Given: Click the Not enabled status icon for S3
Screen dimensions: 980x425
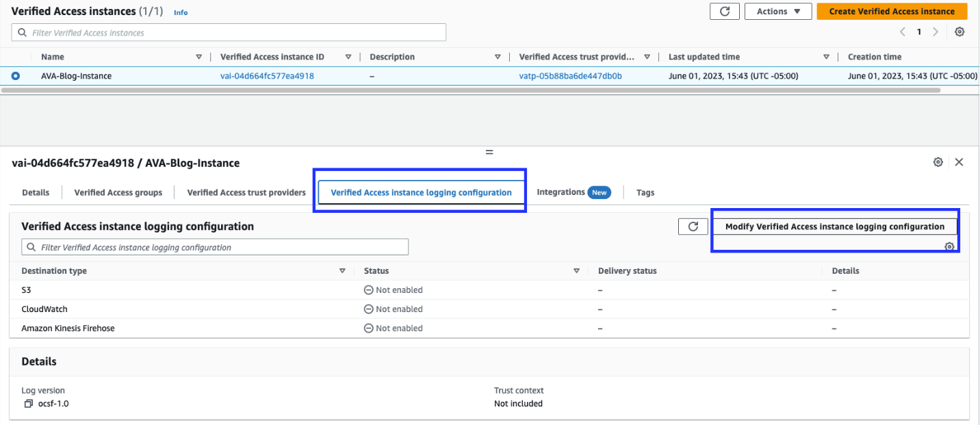Looking at the screenshot, I should (369, 289).
